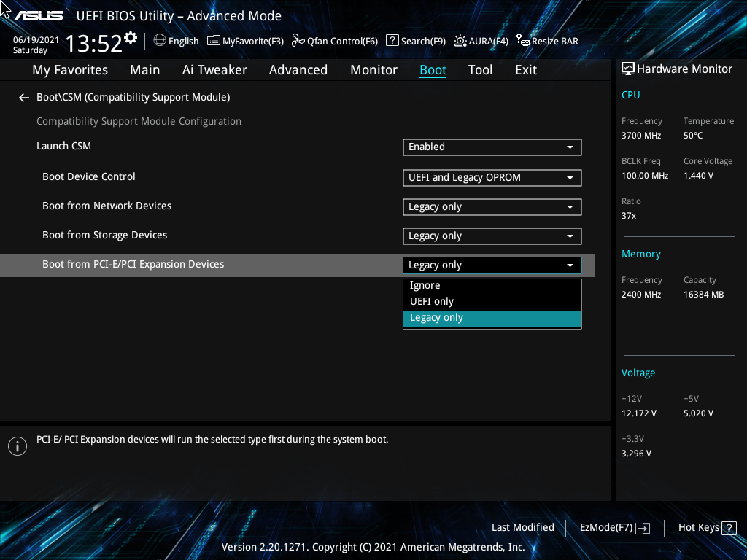The width and height of the screenshot is (747, 560).
Task: Click the Resize BAR icon
Action: pyautogui.click(x=522, y=41)
